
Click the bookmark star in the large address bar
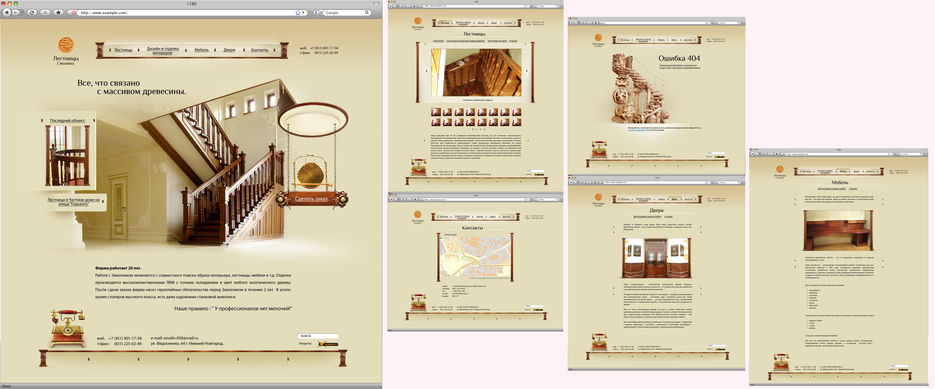(x=298, y=13)
